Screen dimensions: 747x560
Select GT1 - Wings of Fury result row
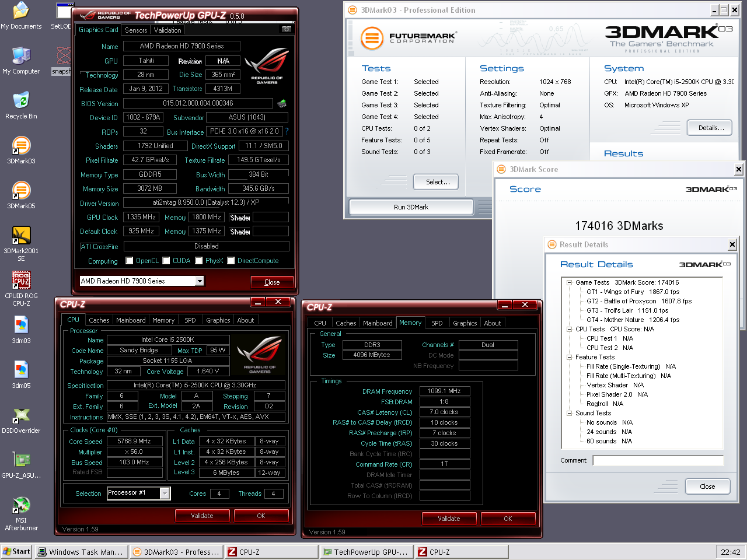(633, 292)
